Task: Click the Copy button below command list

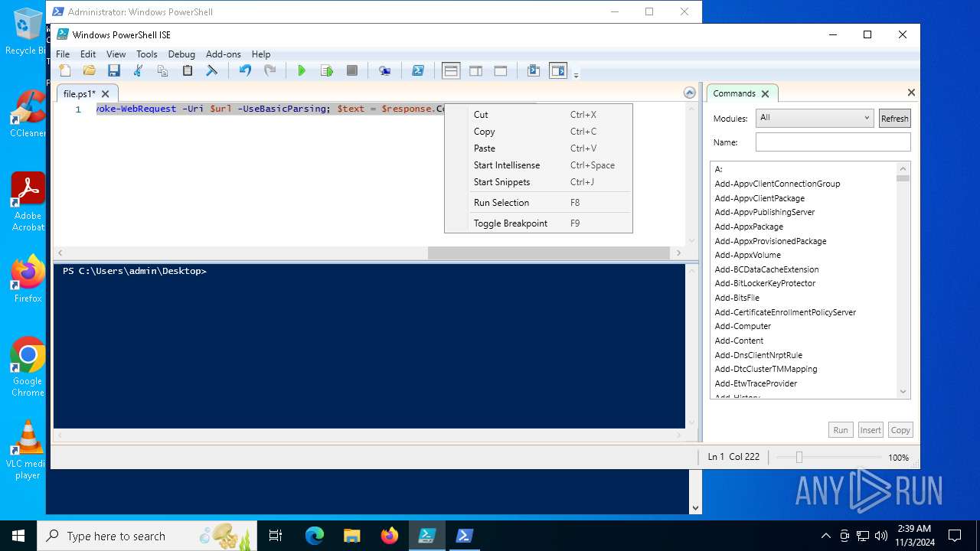Action: coord(900,430)
